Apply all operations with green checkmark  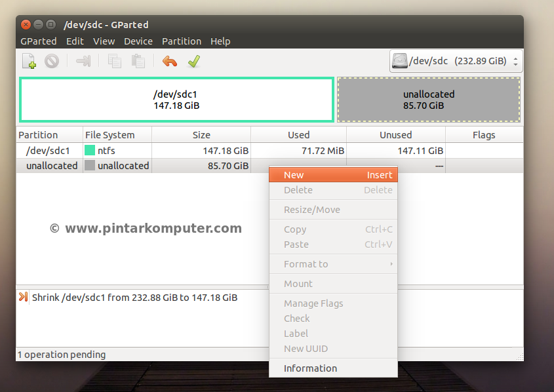coord(194,61)
